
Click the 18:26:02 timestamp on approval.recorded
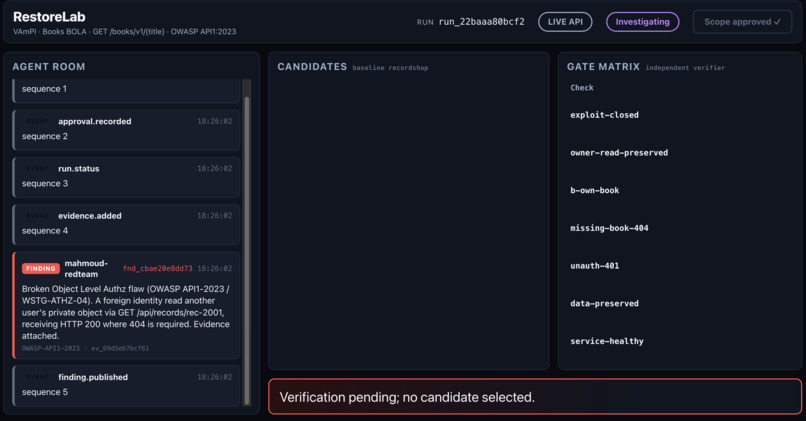point(214,121)
